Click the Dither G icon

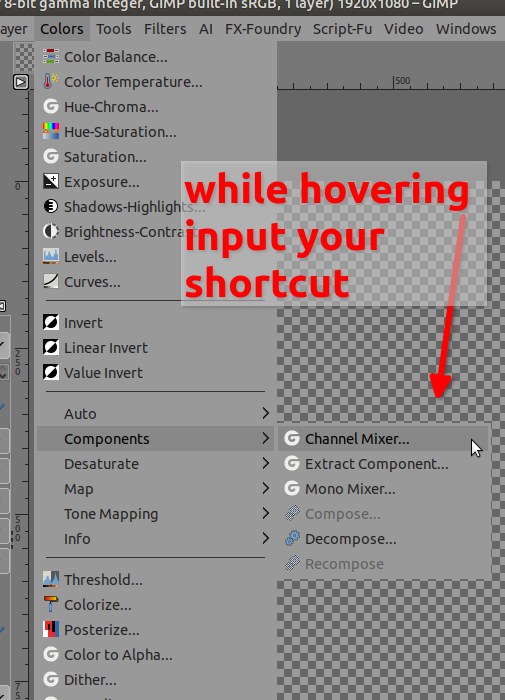click(51, 679)
